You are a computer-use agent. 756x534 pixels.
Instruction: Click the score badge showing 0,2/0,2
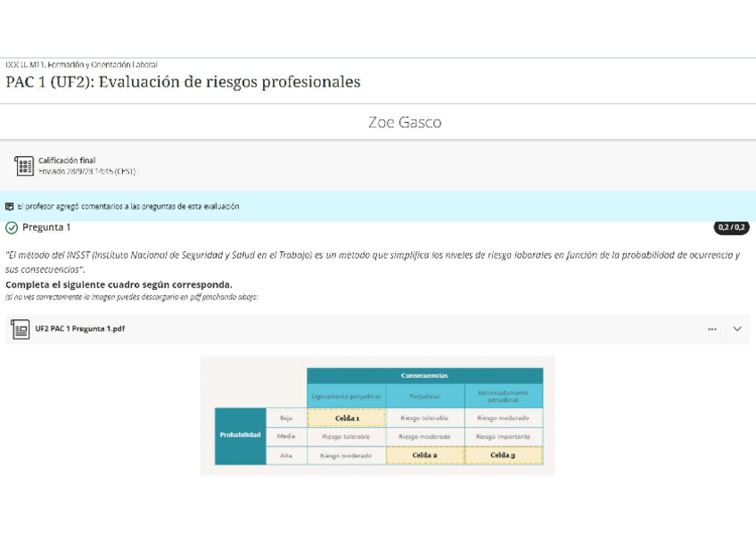pyautogui.click(x=732, y=227)
